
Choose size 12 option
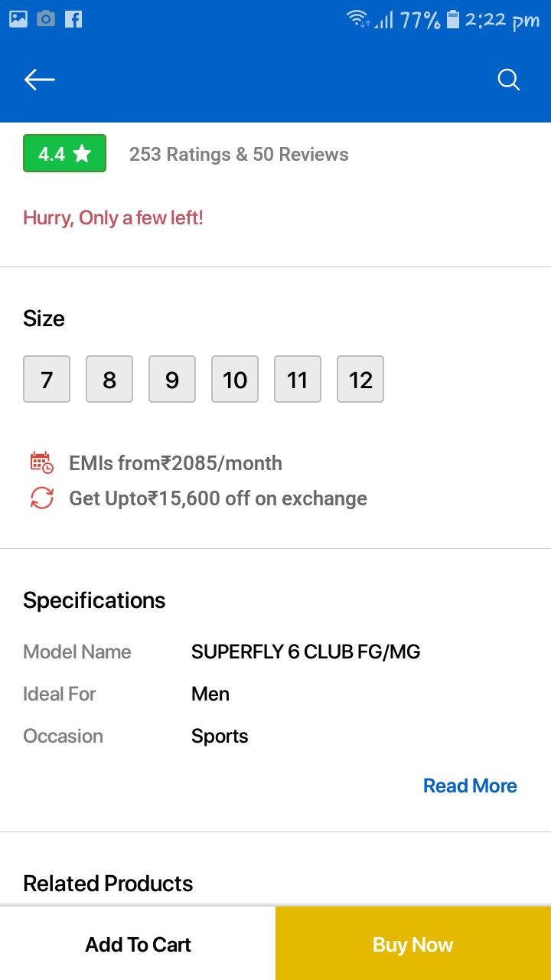(360, 379)
